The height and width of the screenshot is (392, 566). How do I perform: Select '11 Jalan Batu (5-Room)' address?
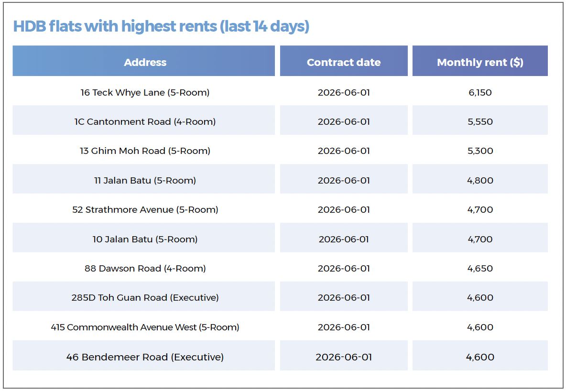click(145, 181)
